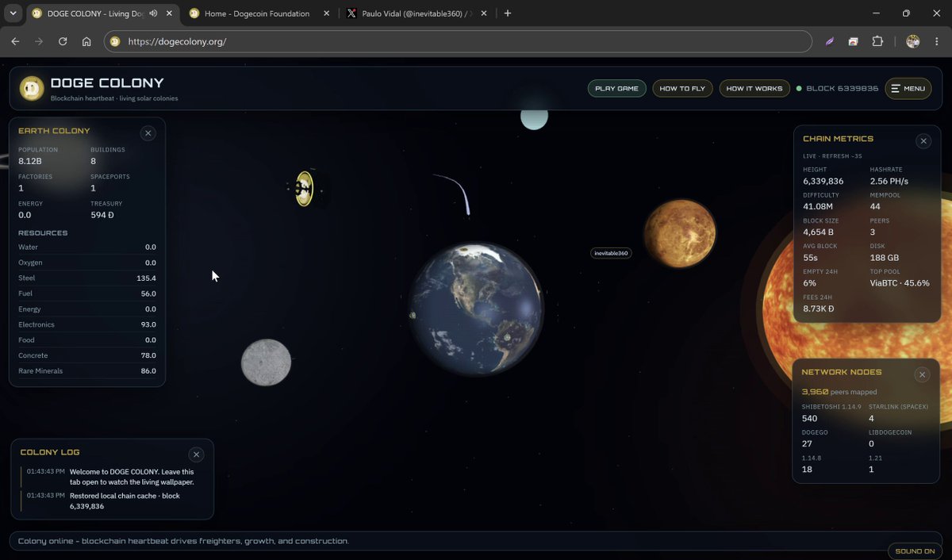Click the Doge Colony logo icon
This screenshot has width=952, height=560.
[32, 88]
